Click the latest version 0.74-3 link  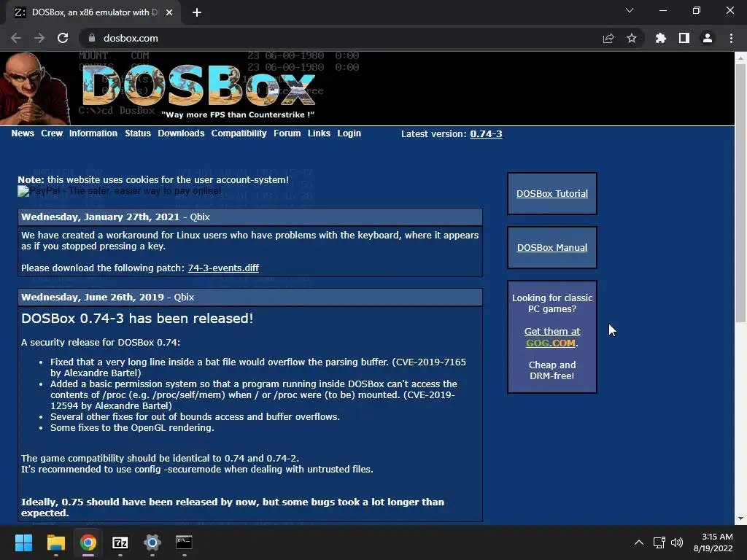(486, 134)
